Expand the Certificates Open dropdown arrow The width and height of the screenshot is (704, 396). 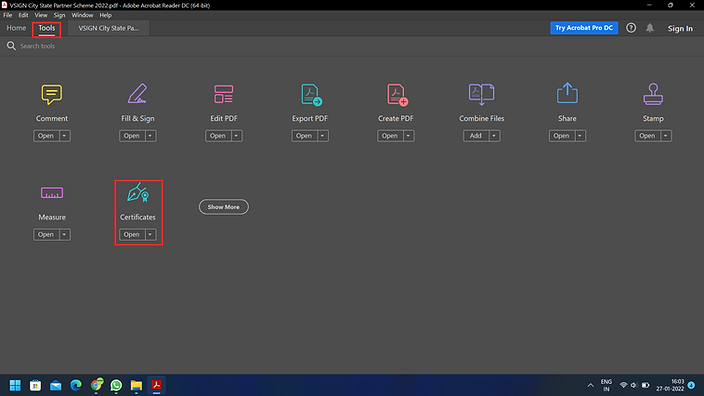coord(150,234)
